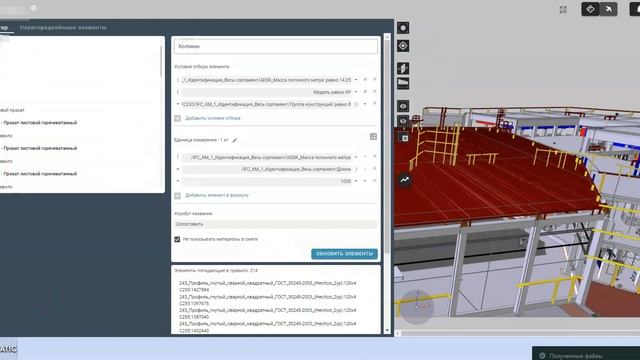Click the hash icon on first condition row

365,80
